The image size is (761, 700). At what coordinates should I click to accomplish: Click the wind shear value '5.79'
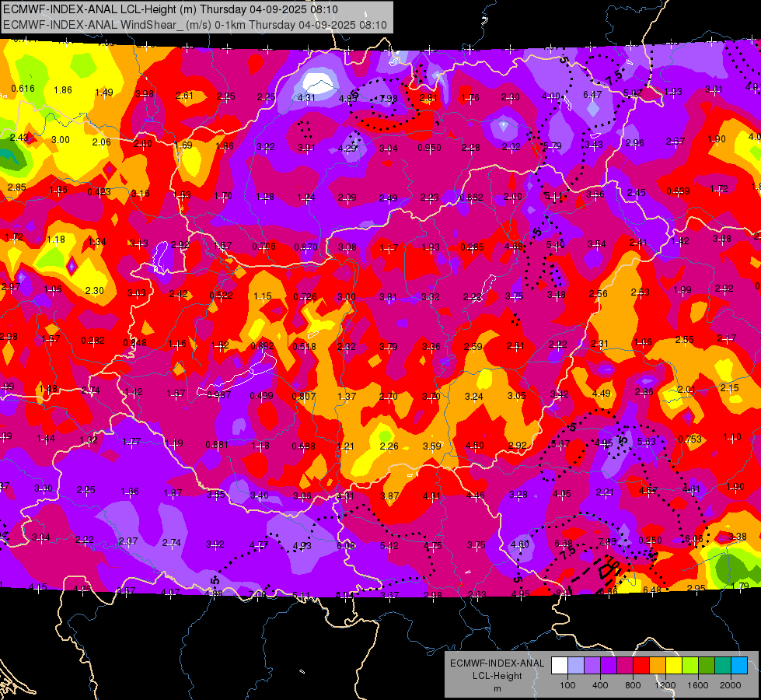[x=553, y=145]
